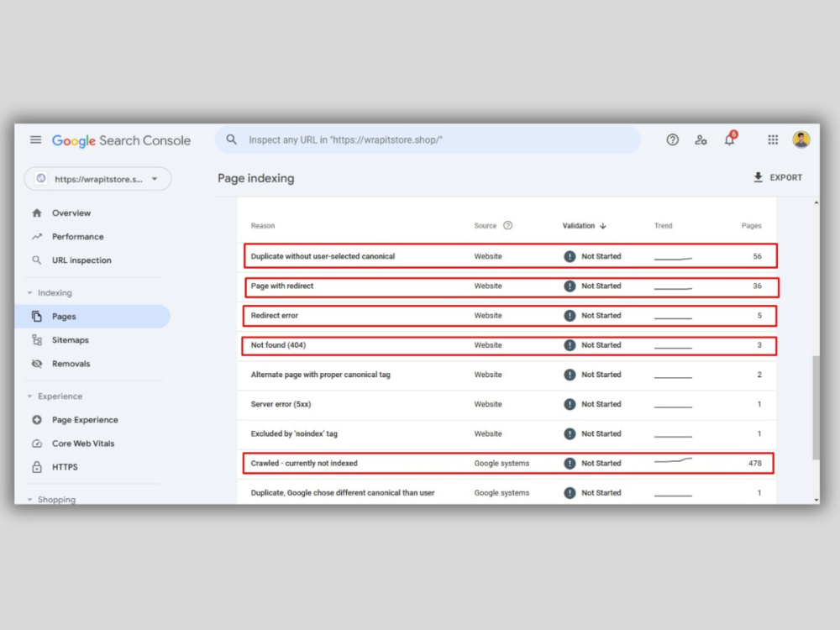Click the Page Experience icon
This screenshot has width=840, height=630.
(x=37, y=419)
